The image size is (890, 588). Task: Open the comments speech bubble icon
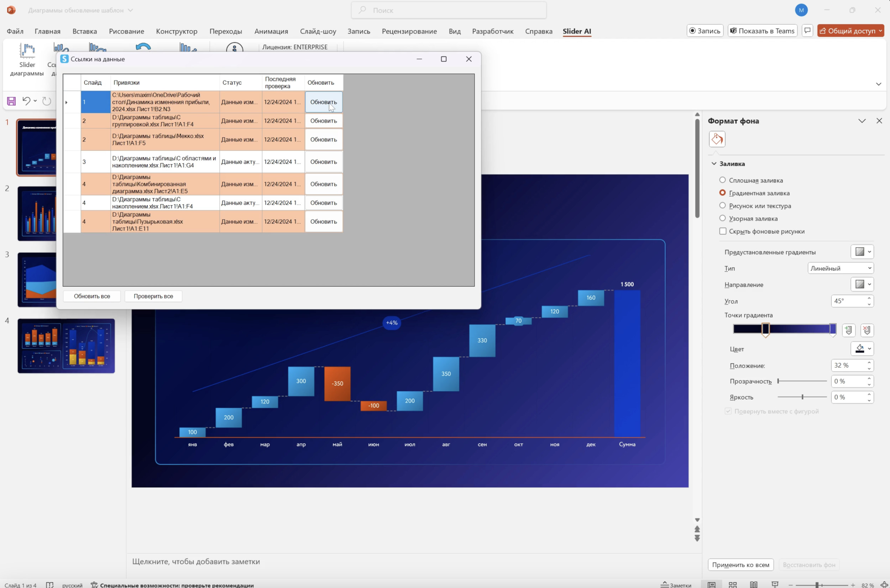[x=807, y=31]
